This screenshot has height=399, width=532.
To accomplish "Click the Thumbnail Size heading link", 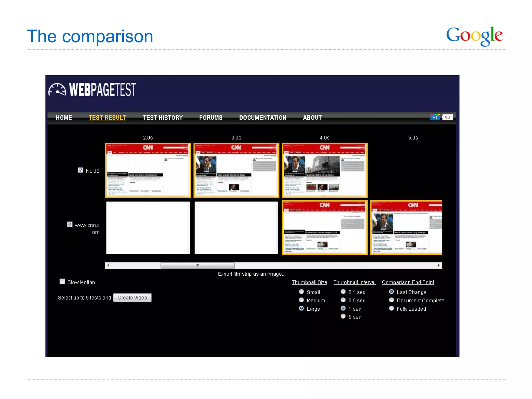I will 309,282.
